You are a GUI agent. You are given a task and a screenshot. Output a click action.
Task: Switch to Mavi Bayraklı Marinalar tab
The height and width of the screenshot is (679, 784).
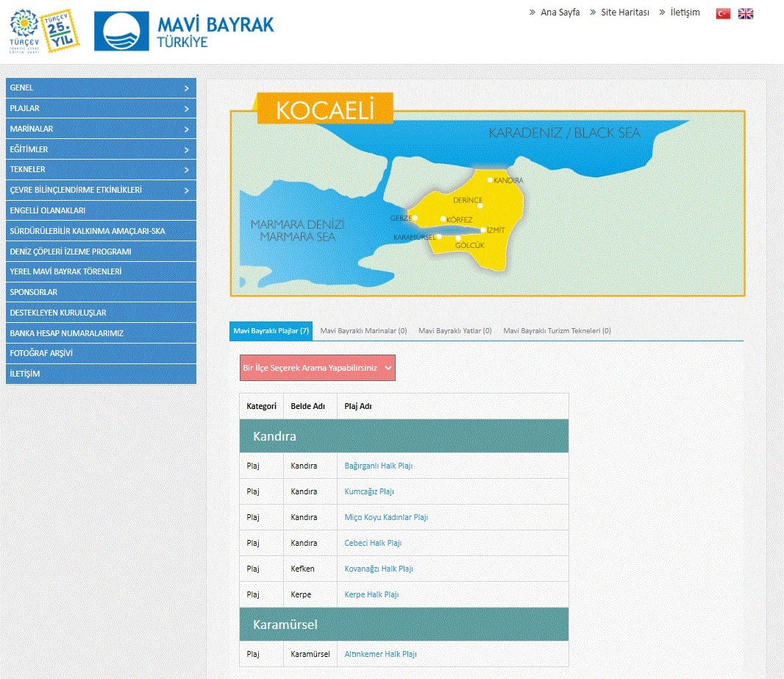(x=363, y=331)
